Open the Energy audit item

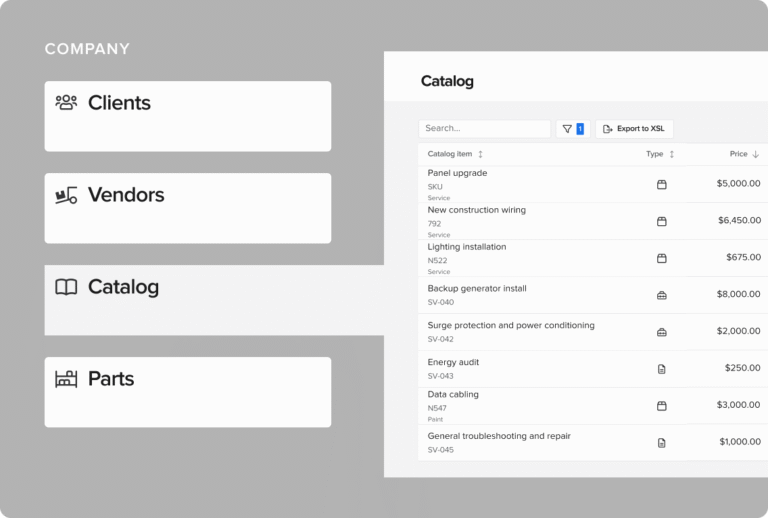tap(453, 362)
